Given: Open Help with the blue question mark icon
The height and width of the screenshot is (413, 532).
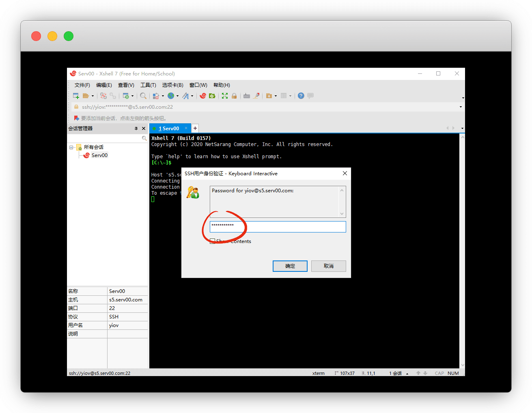Looking at the screenshot, I should pyautogui.click(x=301, y=96).
